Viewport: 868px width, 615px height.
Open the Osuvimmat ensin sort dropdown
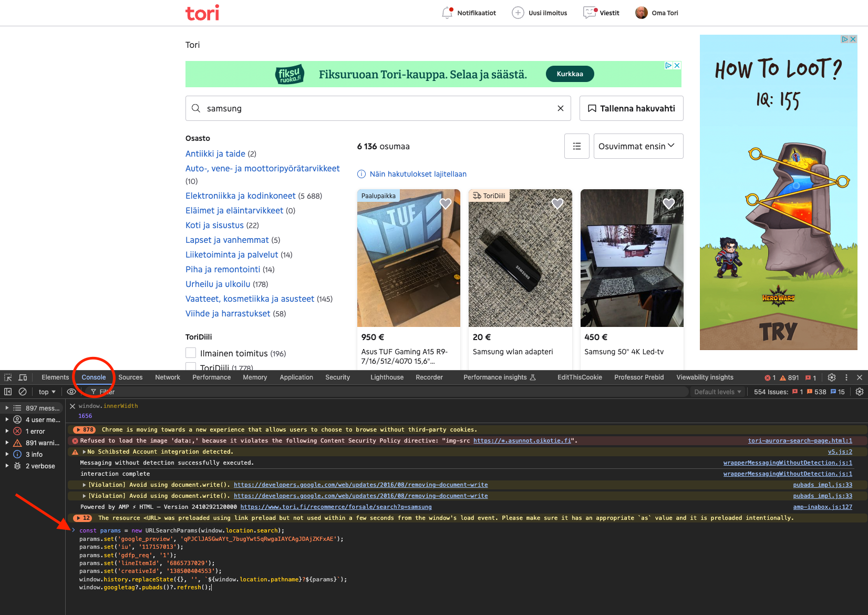[638, 146]
